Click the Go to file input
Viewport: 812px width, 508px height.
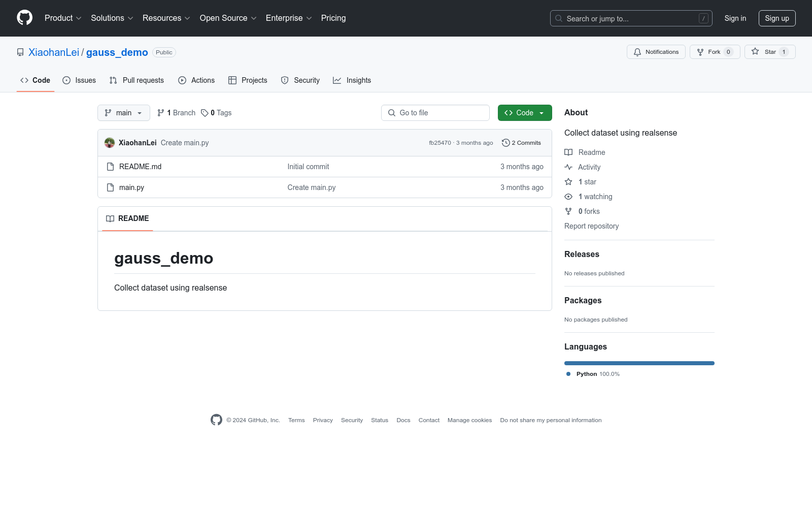pos(435,113)
